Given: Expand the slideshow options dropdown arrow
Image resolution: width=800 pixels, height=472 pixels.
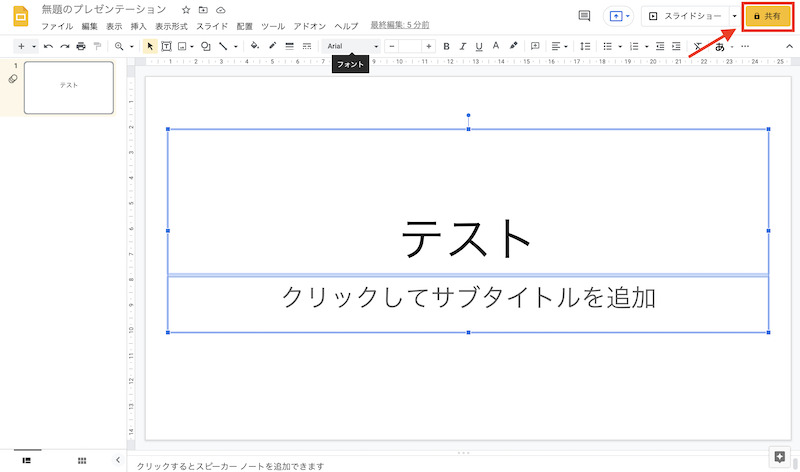Looking at the screenshot, I should tap(735, 16).
